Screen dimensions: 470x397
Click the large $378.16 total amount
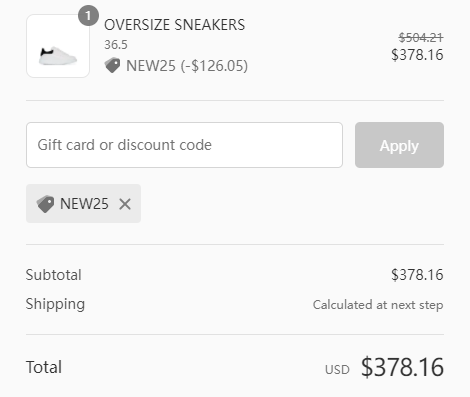point(402,367)
